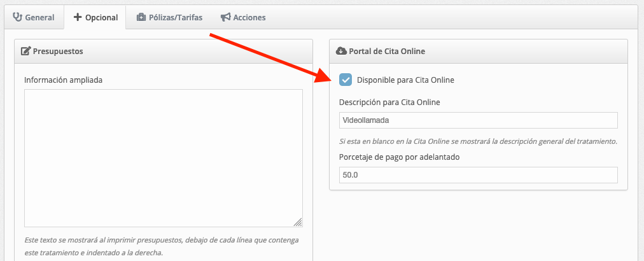Uncheck Disponible para Cita Online checkbox
This screenshot has height=261, width=644.
click(x=346, y=80)
